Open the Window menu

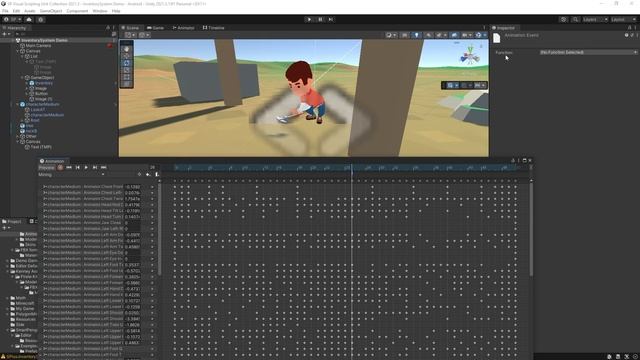tap(100, 11)
